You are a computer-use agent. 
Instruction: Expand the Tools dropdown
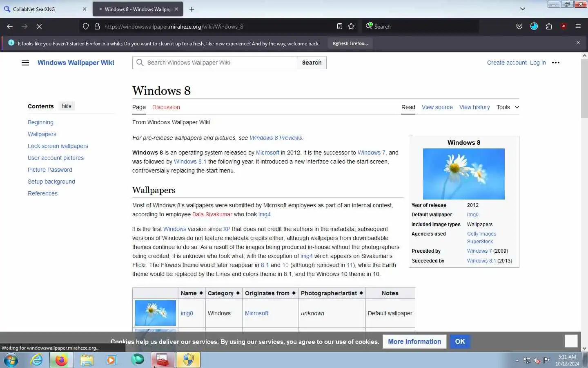508,107
